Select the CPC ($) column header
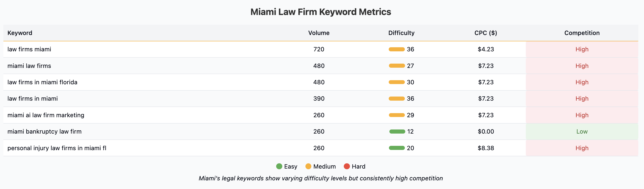The image size is (644, 189). [486, 33]
